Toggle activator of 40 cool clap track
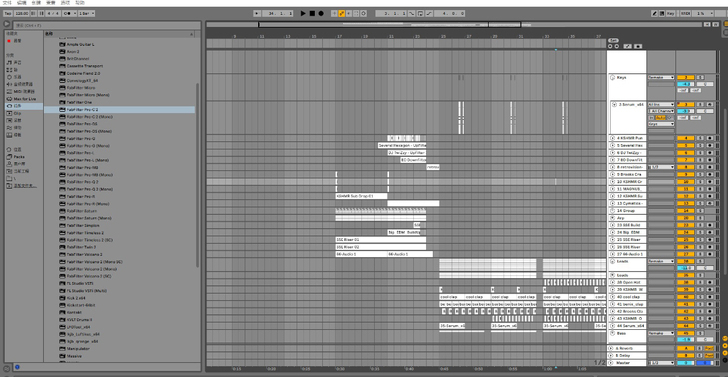 (685, 297)
